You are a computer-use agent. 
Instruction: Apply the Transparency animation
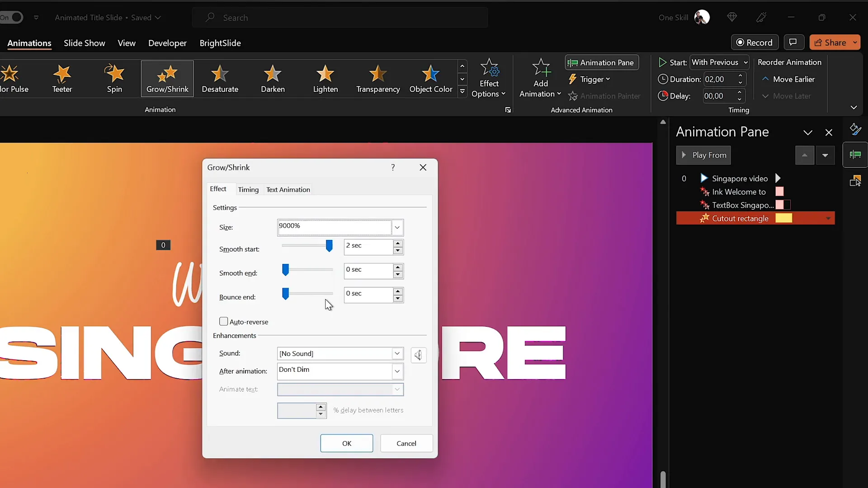378,78
